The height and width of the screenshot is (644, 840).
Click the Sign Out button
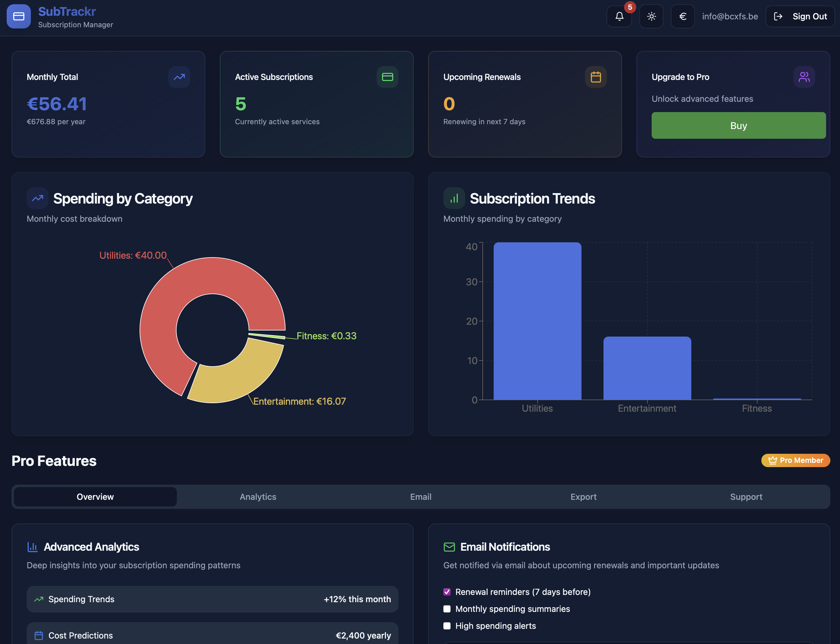[x=800, y=16]
